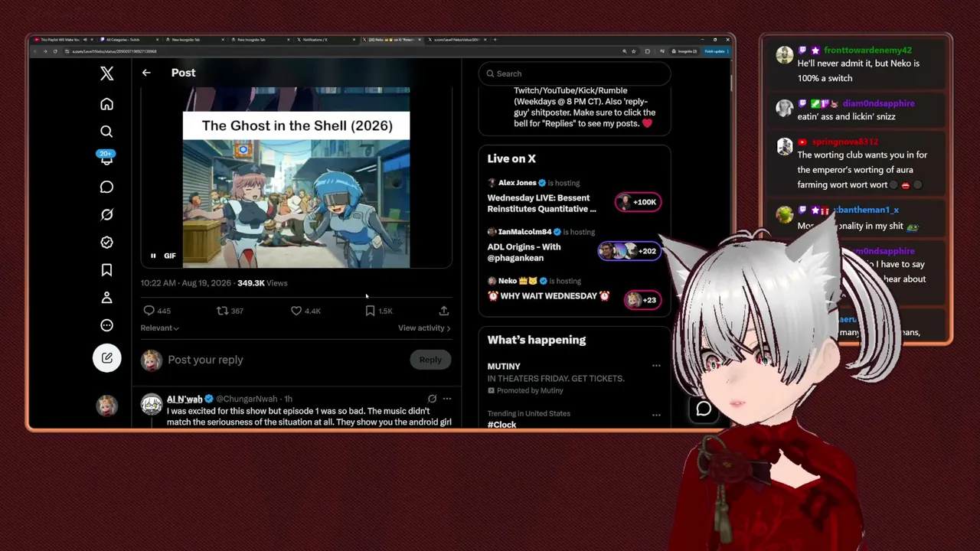Screen dimensions: 980x551
Task: Open more options for #Clock trend
Action: [x=656, y=415]
